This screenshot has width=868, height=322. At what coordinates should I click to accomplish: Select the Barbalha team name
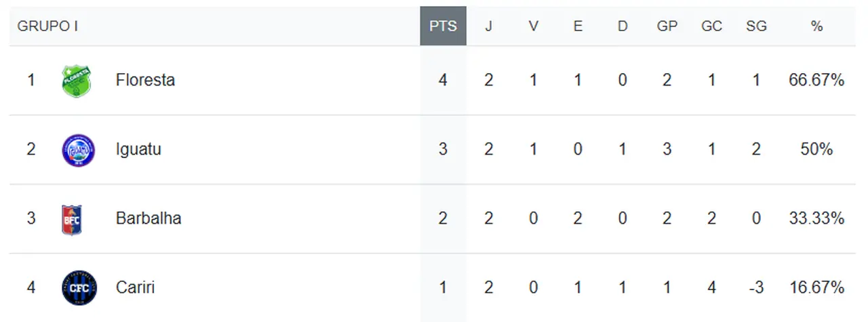149,218
